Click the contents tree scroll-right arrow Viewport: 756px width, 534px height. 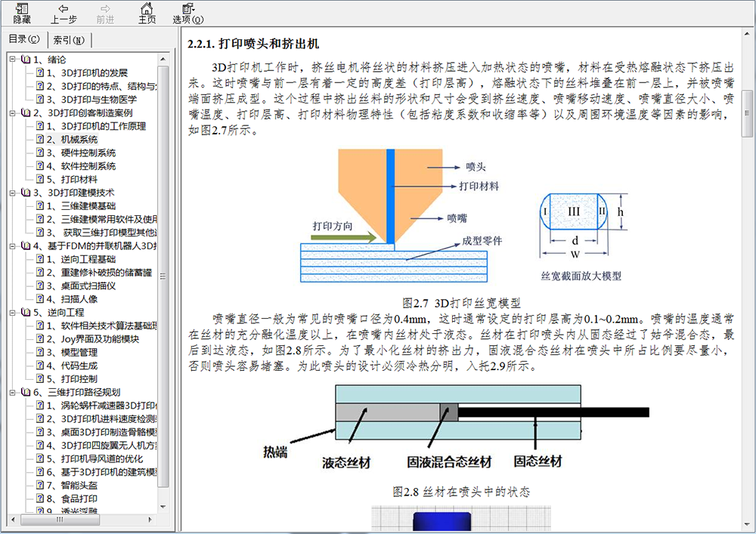click(150, 520)
